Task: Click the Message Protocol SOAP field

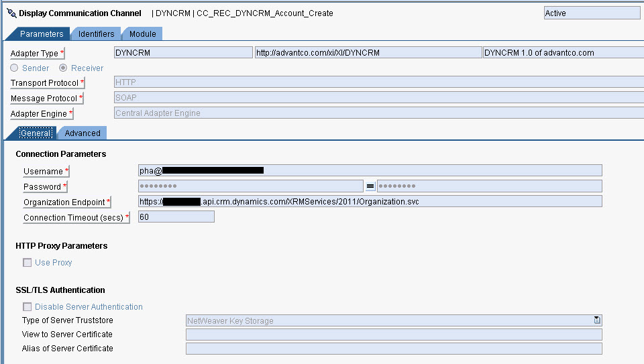Action: click(379, 98)
